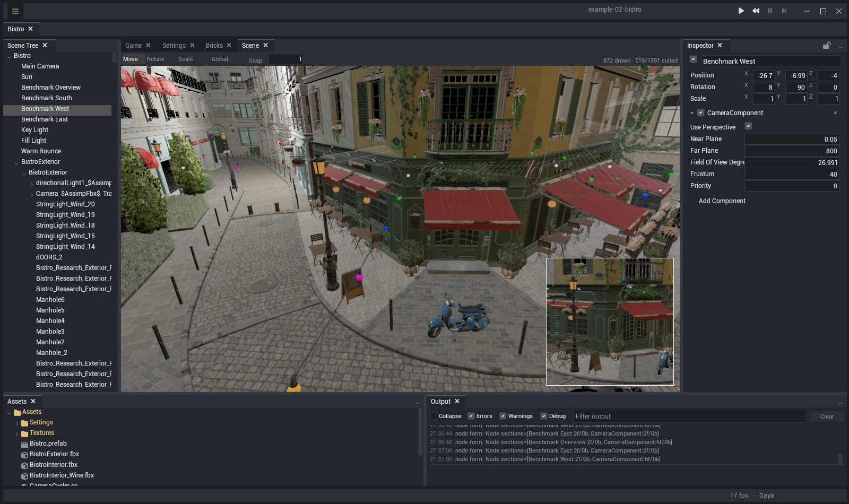Viewport: 849px width, 504px height.
Task: Pause the running scene
Action: (x=770, y=11)
